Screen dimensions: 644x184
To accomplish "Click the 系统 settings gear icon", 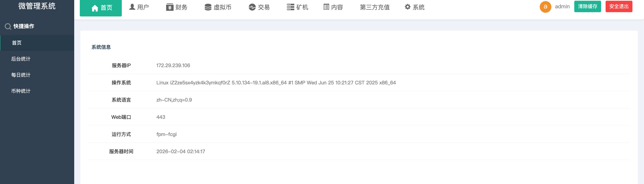I will point(408,7).
